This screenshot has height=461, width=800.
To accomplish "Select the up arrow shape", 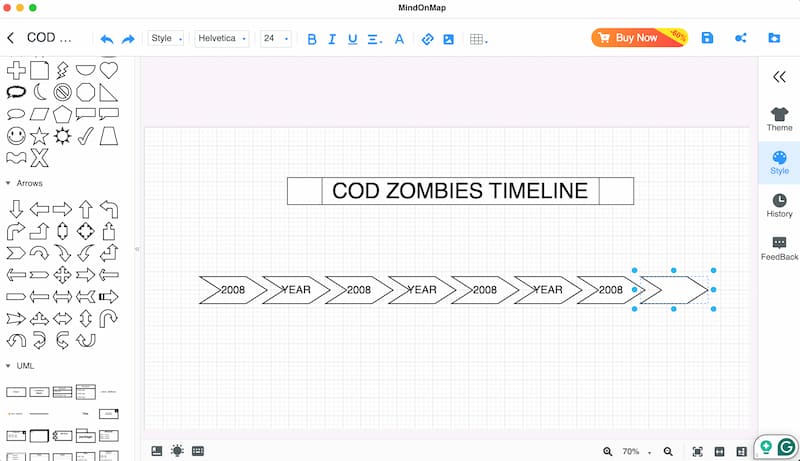I will click(x=85, y=209).
